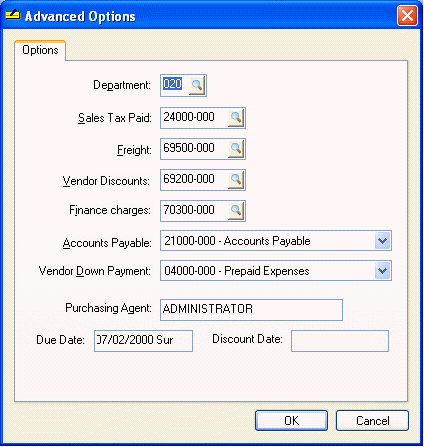
Task: Select the Prepaid Expenses combo box text
Action: (267, 270)
